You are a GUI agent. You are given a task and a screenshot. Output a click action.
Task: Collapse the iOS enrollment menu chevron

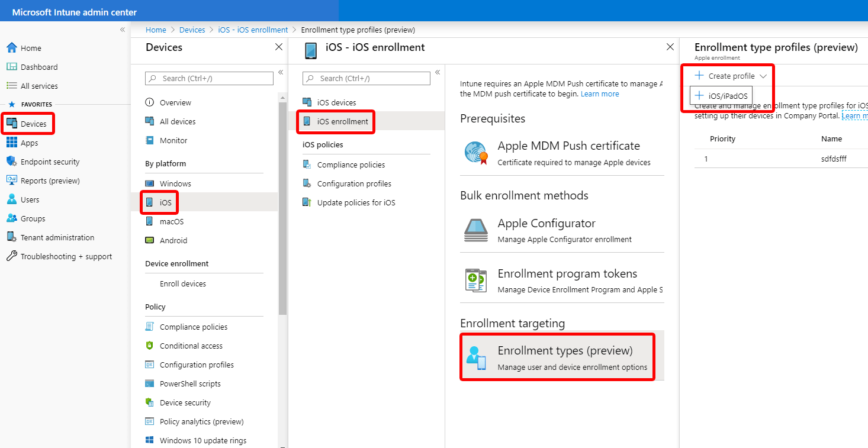[x=438, y=72]
